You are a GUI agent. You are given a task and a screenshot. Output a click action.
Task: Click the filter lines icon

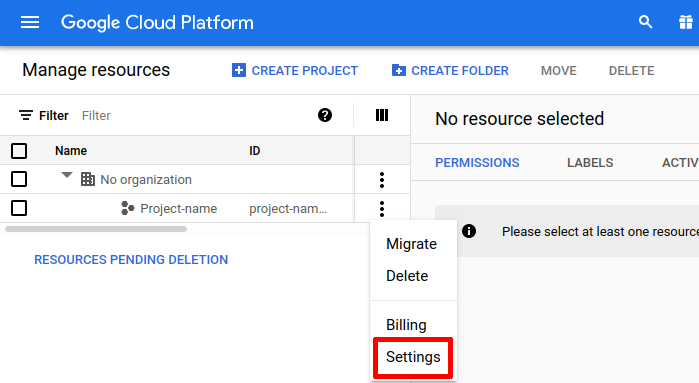26,115
